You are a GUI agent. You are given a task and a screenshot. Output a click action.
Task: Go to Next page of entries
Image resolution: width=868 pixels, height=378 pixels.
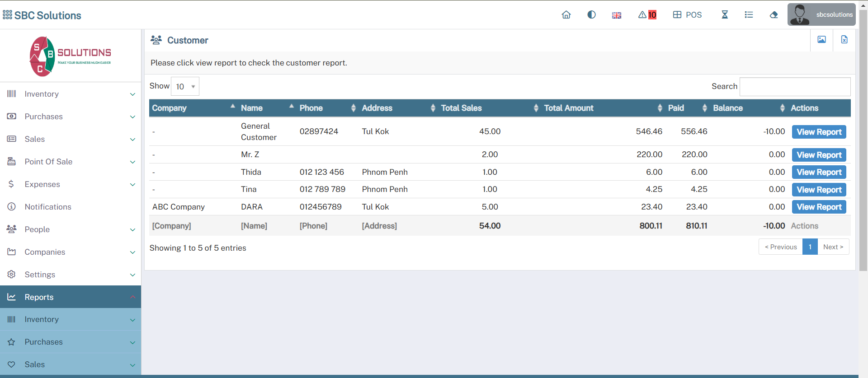(x=833, y=247)
